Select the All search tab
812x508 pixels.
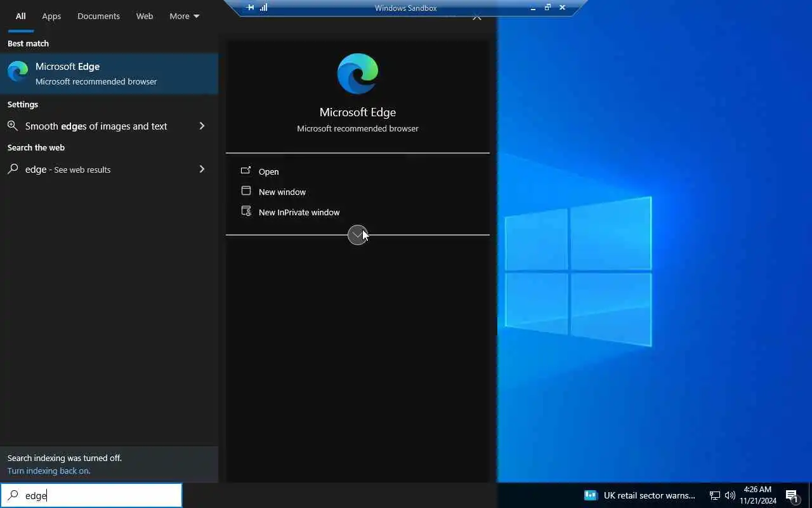point(21,16)
